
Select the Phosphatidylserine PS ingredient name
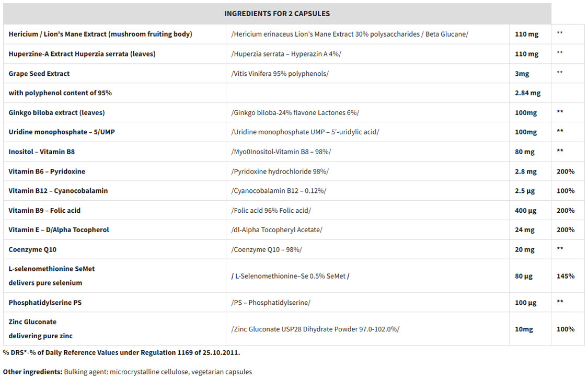pos(45,303)
